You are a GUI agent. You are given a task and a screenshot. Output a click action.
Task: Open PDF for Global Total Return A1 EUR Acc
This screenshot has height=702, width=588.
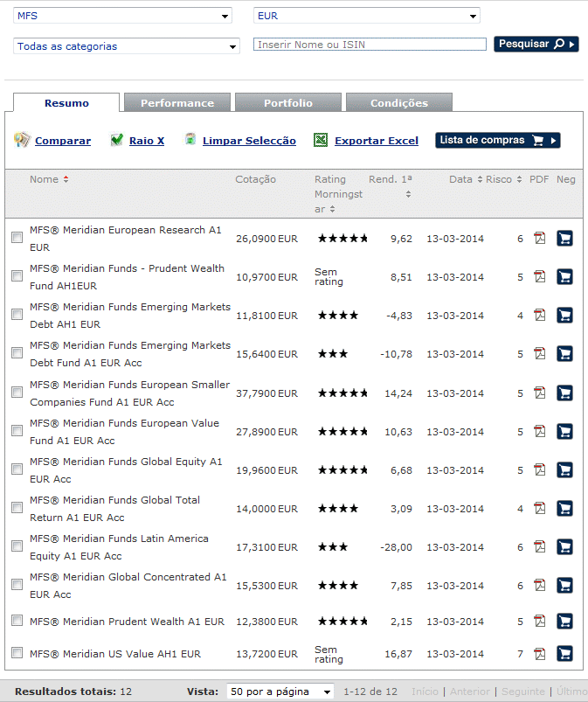tap(540, 509)
